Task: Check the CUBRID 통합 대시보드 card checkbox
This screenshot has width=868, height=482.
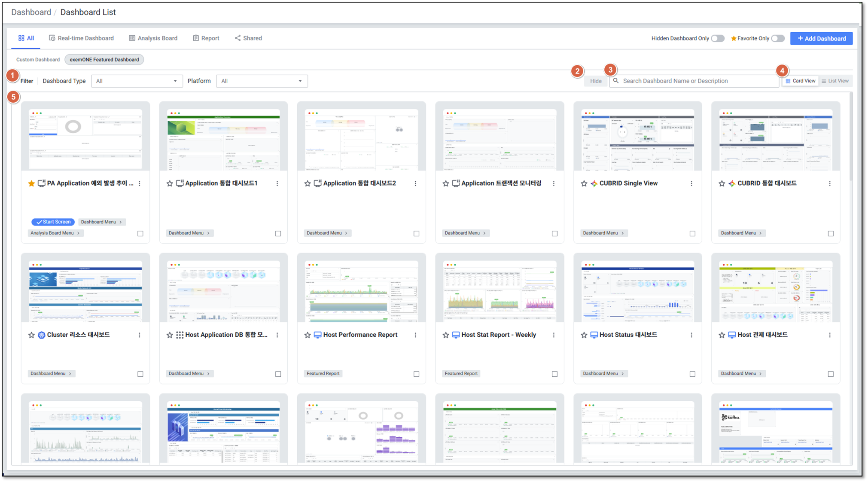Action: [831, 233]
